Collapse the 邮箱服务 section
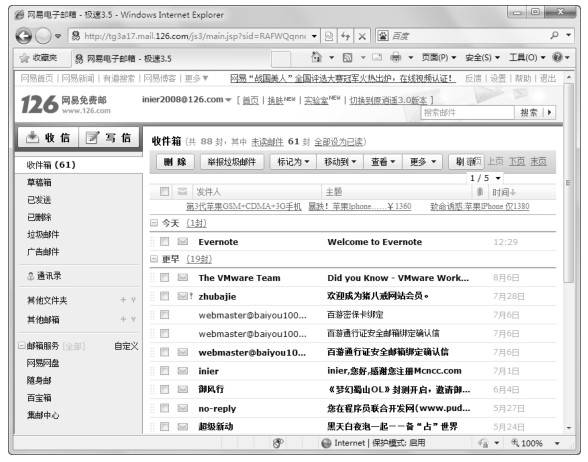The image size is (588, 462). pos(22,345)
